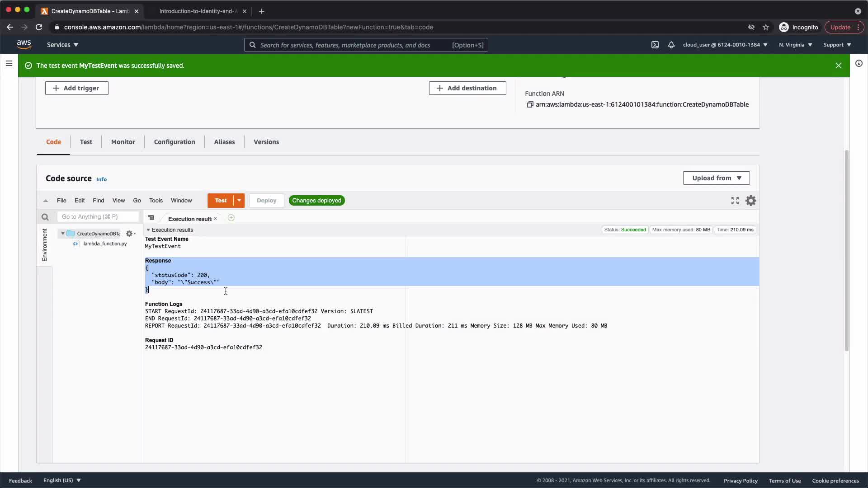Open the Test button dropdown arrow
The width and height of the screenshot is (868, 488).
[x=239, y=201]
